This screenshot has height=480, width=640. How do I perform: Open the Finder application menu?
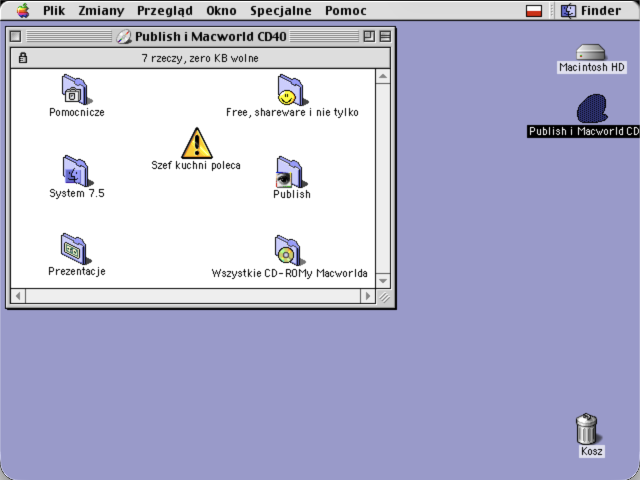pos(591,11)
